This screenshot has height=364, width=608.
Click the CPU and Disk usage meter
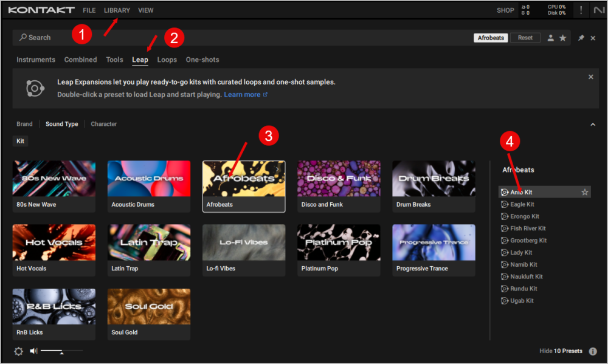click(x=556, y=10)
